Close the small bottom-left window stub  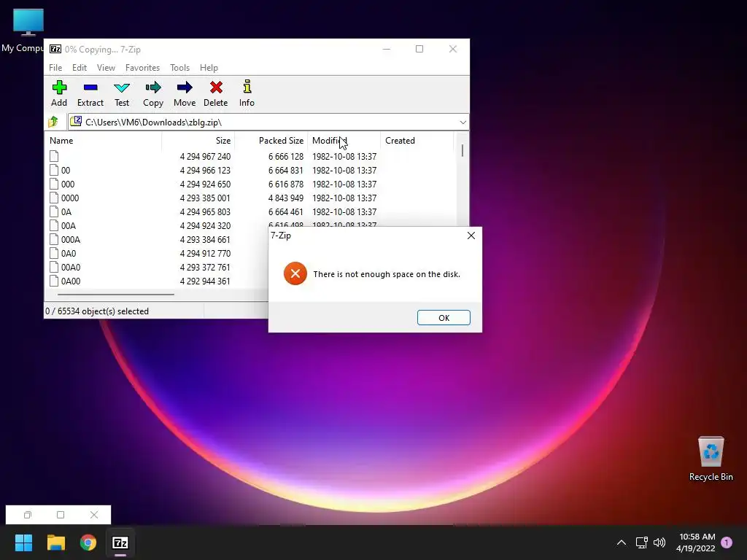click(x=94, y=515)
